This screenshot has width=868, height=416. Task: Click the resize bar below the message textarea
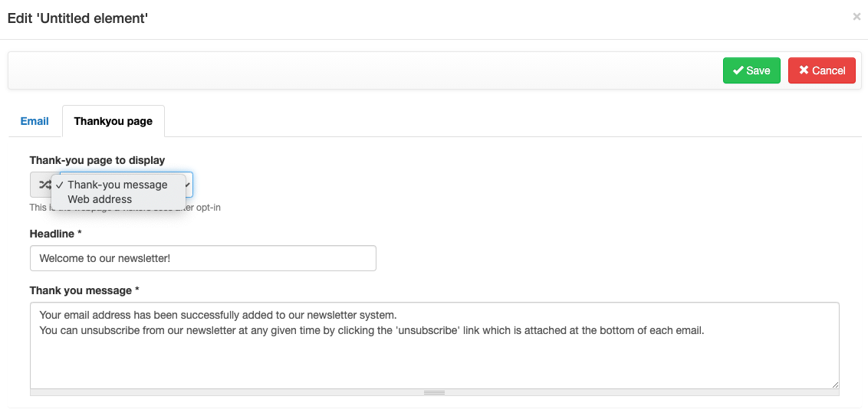(434, 392)
